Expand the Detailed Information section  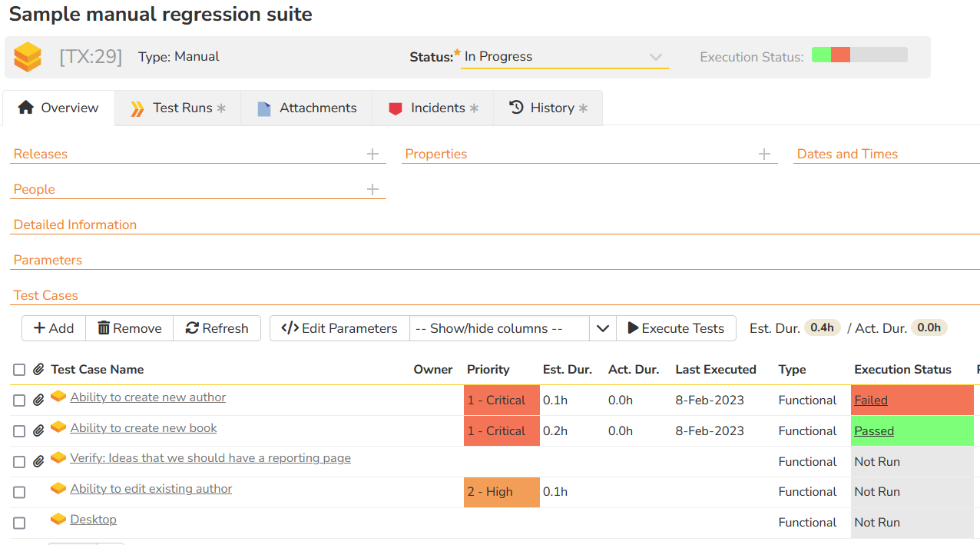(75, 225)
